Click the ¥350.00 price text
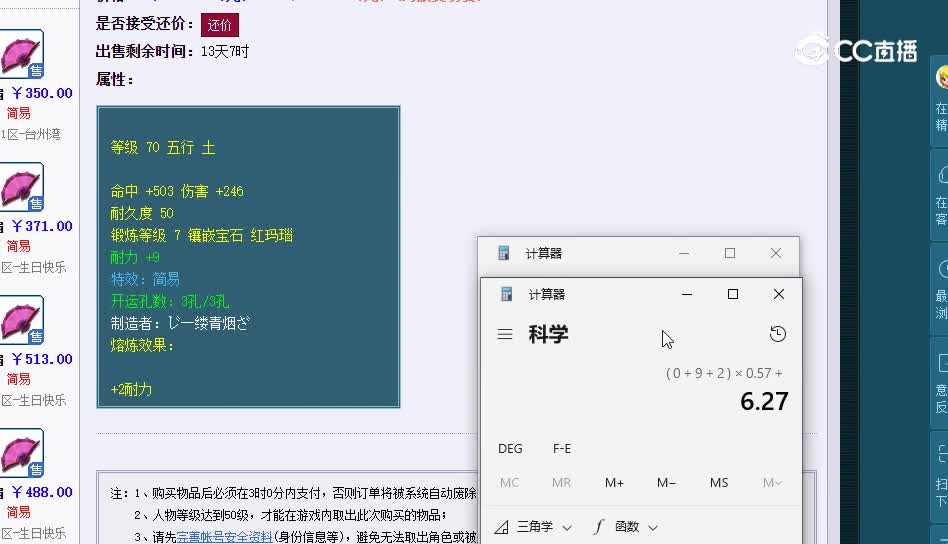 (42, 93)
